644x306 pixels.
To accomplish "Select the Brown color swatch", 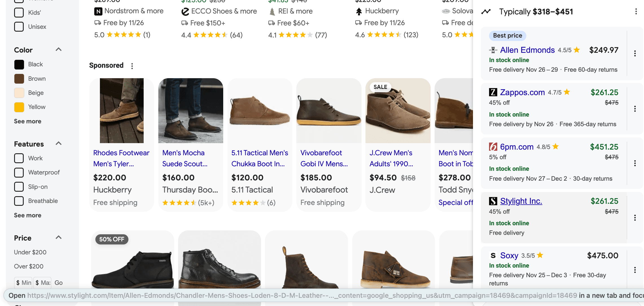I will [x=19, y=78].
